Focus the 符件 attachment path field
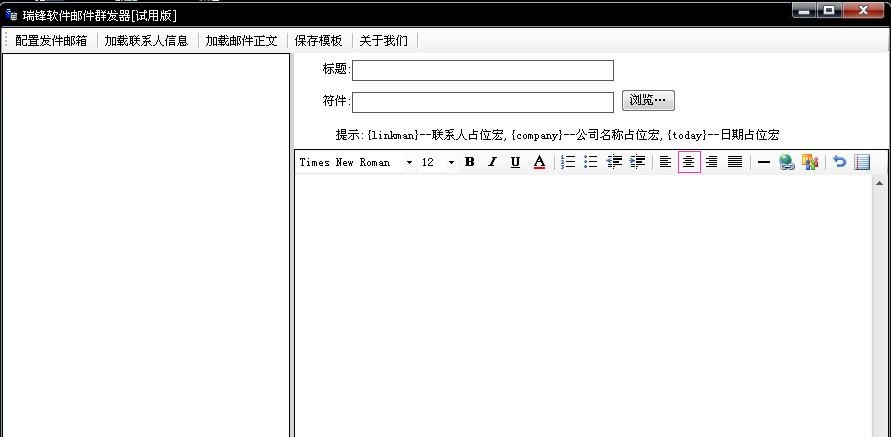891x437 pixels. [x=483, y=102]
